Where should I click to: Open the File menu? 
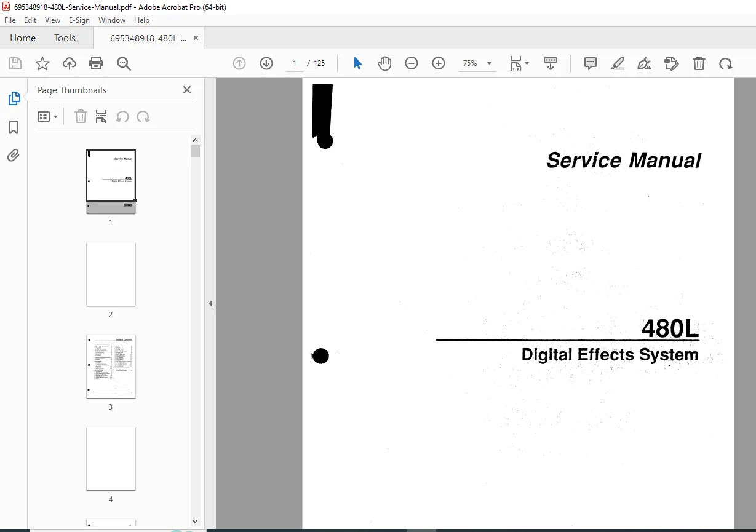point(10,20)
